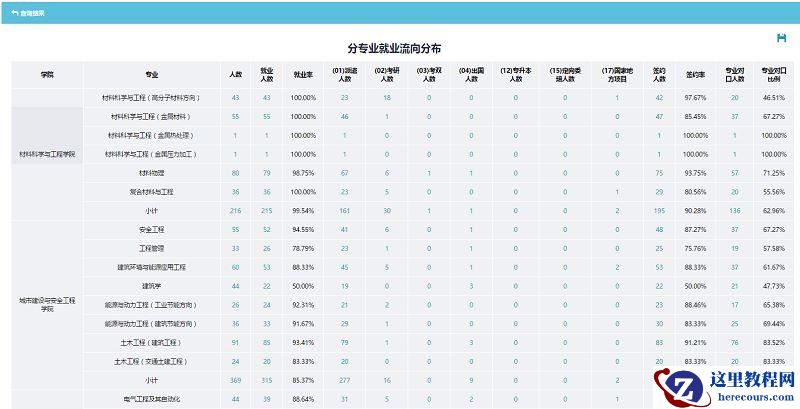Open 签约人数 47 in 金属材料 row
This screenshot has width=800, height=409.
click(659, 117)
